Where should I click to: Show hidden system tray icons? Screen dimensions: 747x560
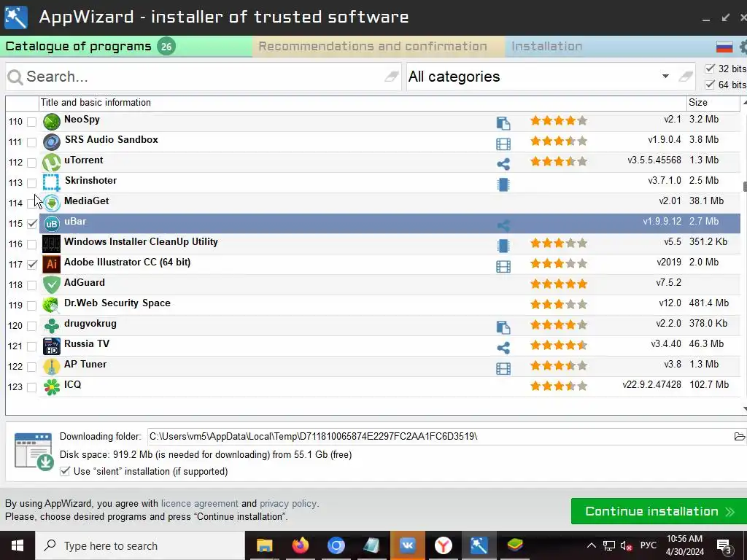[591, 545]
